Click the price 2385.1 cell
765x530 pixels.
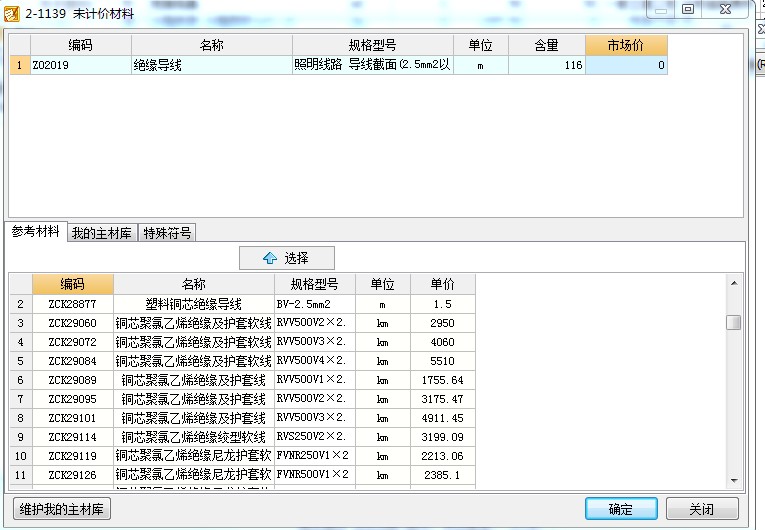pyautogui.click(x=443, y=475)
